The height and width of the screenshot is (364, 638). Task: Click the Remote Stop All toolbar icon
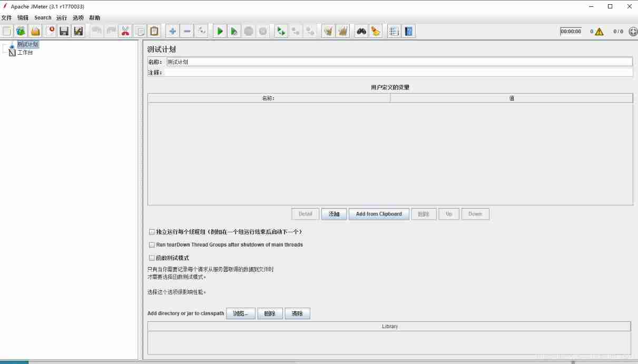[296, 31]
